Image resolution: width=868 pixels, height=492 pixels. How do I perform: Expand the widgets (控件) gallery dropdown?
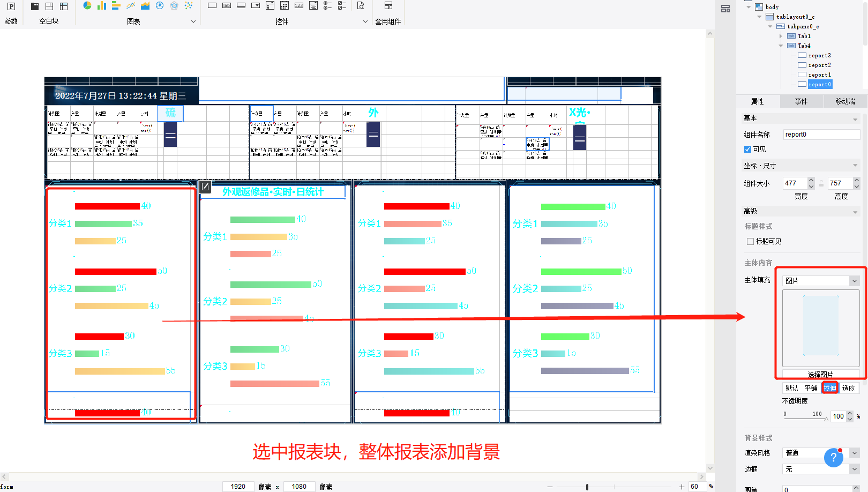tap(365, 22)
